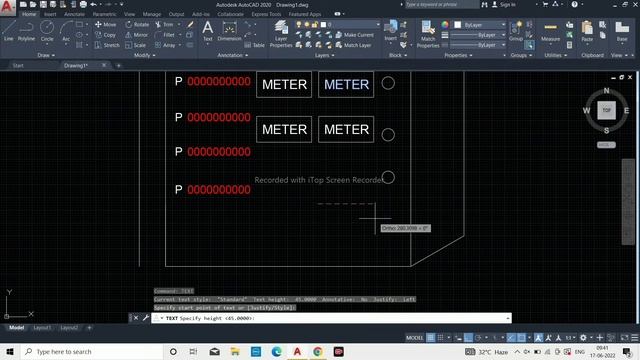640x360 pixels.
Task: Expand the Draw panel
Action: click(46, 55)
